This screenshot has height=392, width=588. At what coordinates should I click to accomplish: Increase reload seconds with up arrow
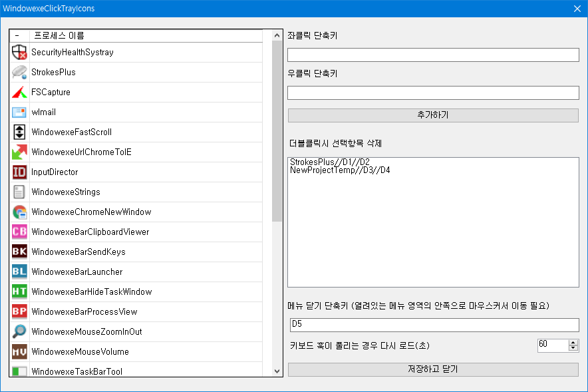tap(573, 342)
